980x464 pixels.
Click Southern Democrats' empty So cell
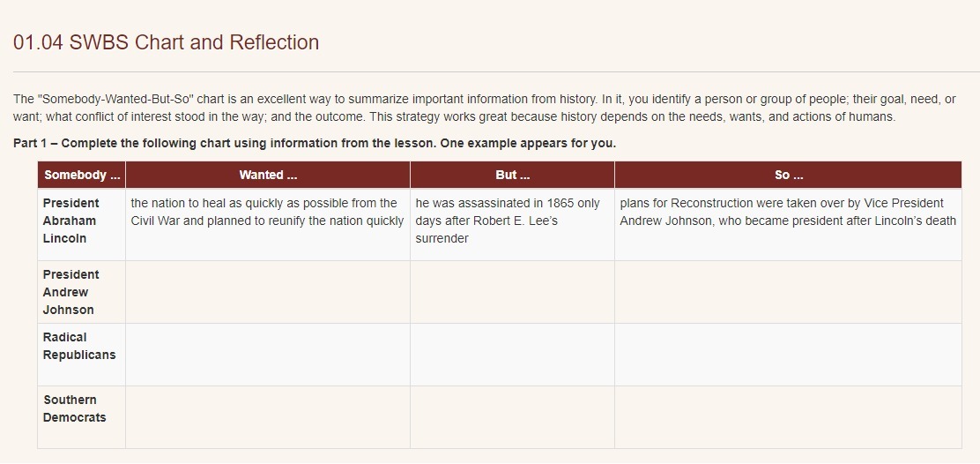tap(788, 417)
